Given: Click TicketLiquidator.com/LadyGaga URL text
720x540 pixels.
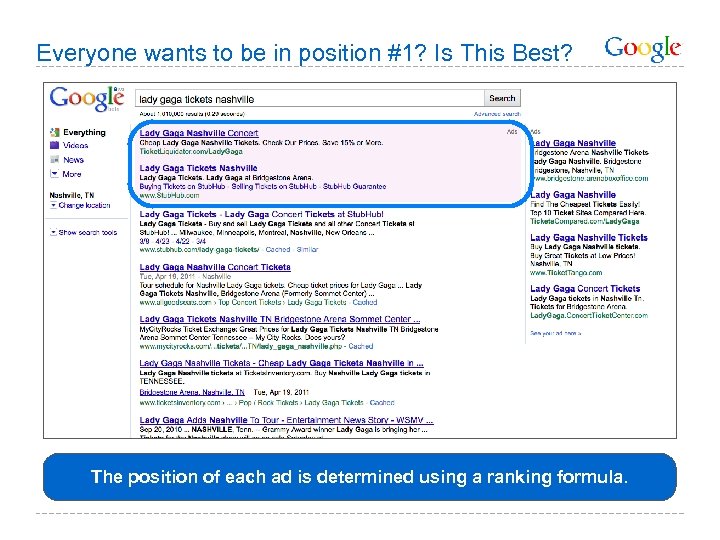Looking at the screenshot, I should [191, 151].
